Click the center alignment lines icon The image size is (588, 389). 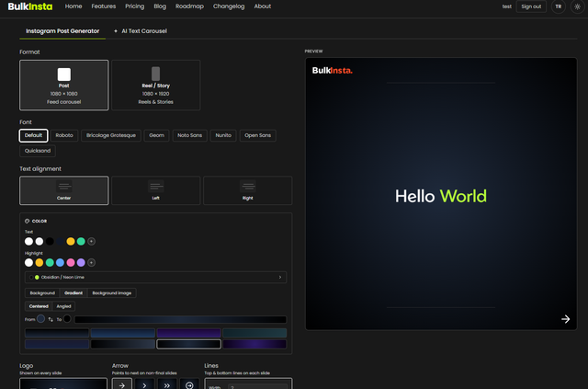(x=64, y=187)
